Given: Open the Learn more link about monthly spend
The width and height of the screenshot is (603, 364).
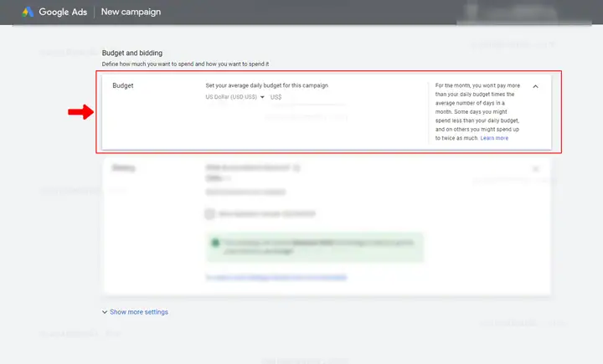Looking at the screenshot, I should pos(494,138).
